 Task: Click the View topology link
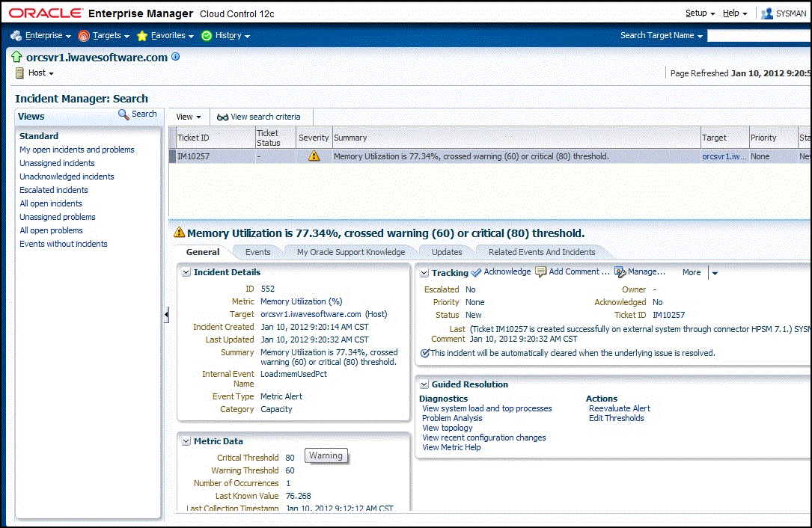coord(448,428)
